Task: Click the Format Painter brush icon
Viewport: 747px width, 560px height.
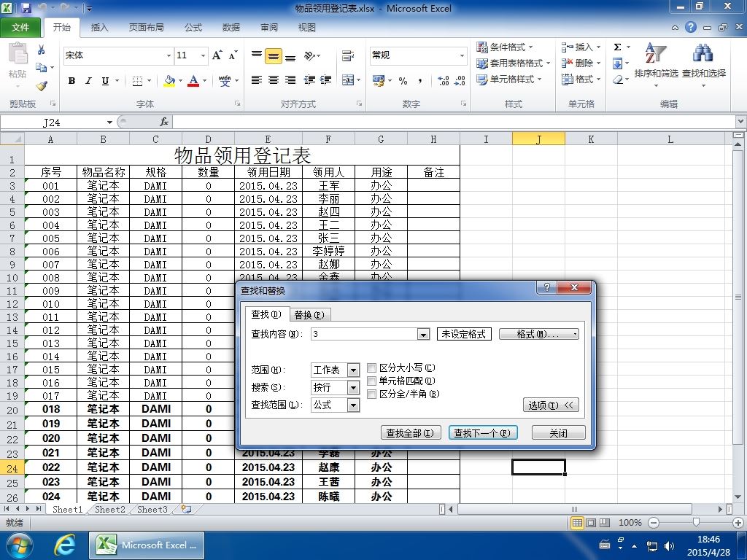Action: (x=42, y=86)
